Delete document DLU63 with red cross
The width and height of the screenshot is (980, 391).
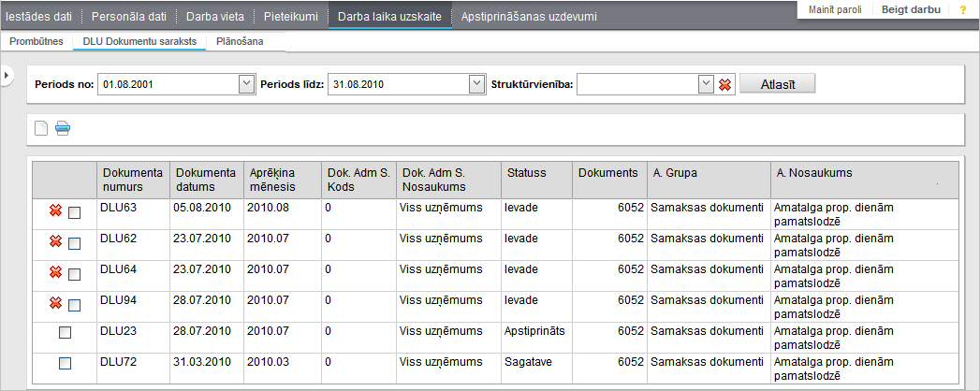pyautogui.click(x=55, y=211)
